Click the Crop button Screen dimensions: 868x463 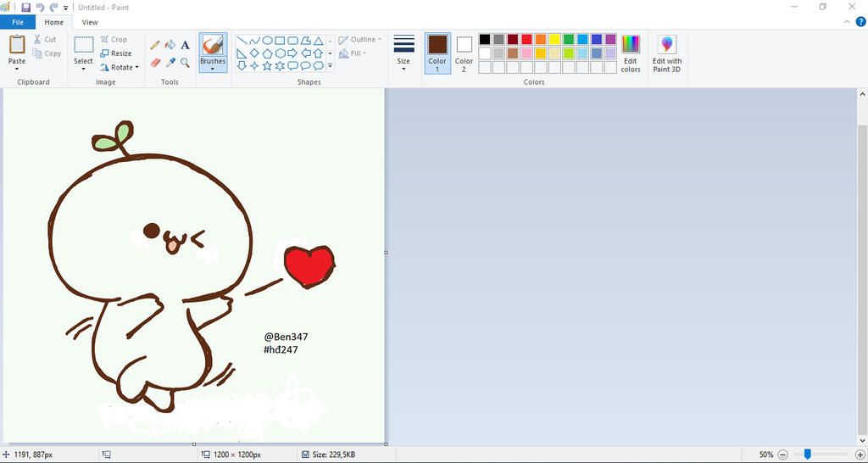click(114, 39)
